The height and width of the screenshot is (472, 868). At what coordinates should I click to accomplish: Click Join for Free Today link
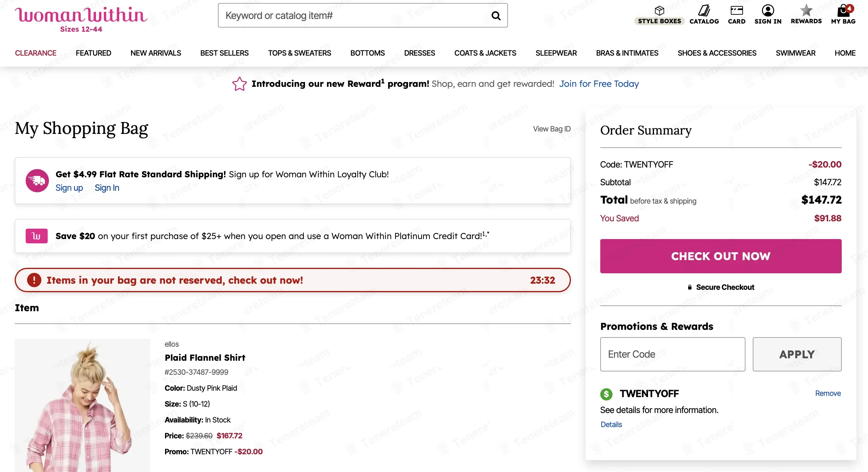(x=599, y=84)
